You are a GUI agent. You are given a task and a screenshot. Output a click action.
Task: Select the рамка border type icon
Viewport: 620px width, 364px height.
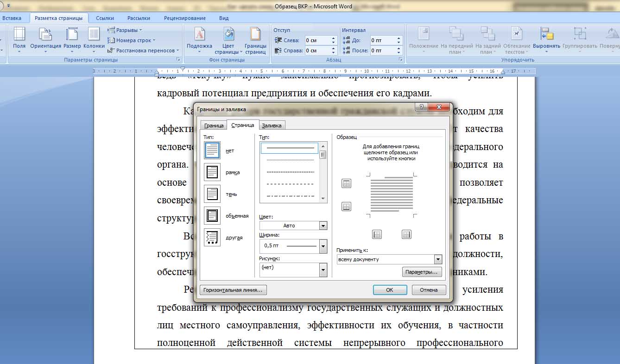tap(212, 172)
